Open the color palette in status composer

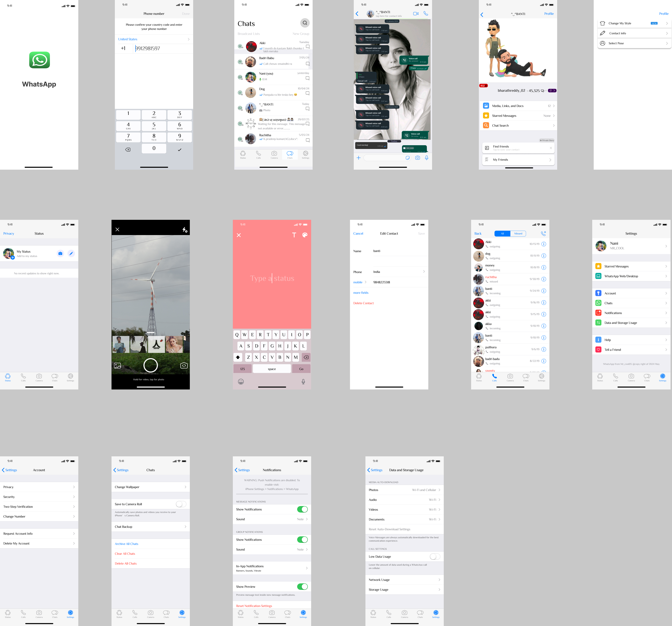[x=305, y=235]
